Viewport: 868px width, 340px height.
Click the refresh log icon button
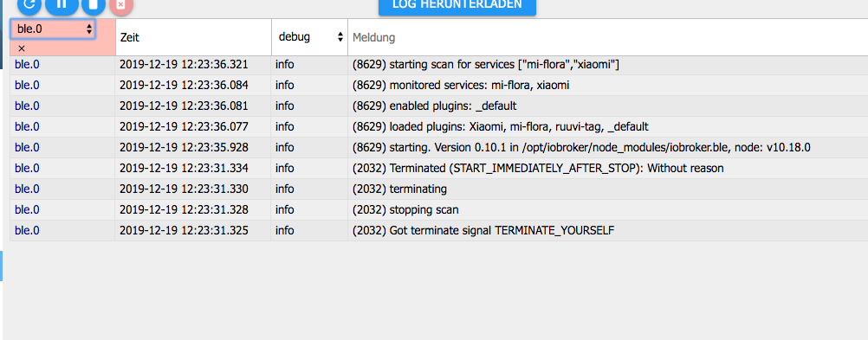click(29, 4)
